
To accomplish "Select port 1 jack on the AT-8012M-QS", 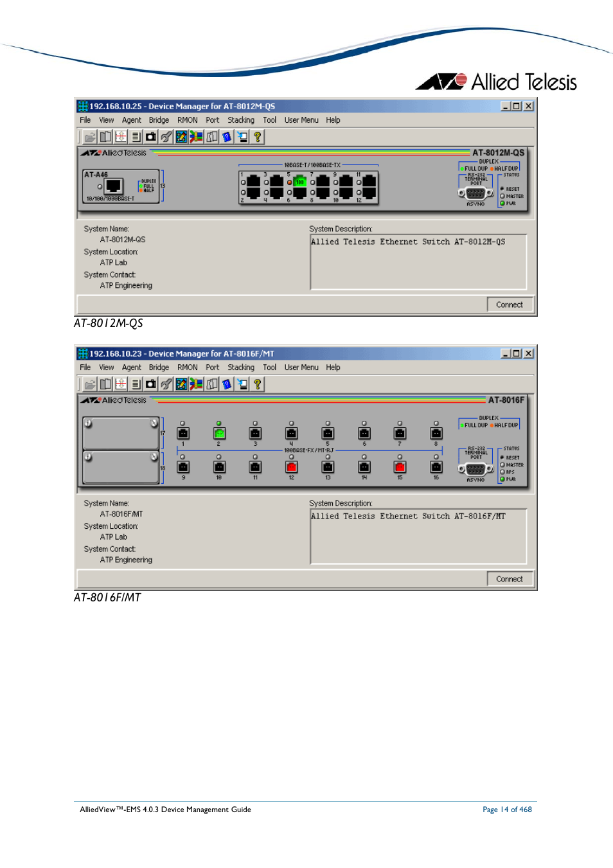I will click(x=253, y=182).
